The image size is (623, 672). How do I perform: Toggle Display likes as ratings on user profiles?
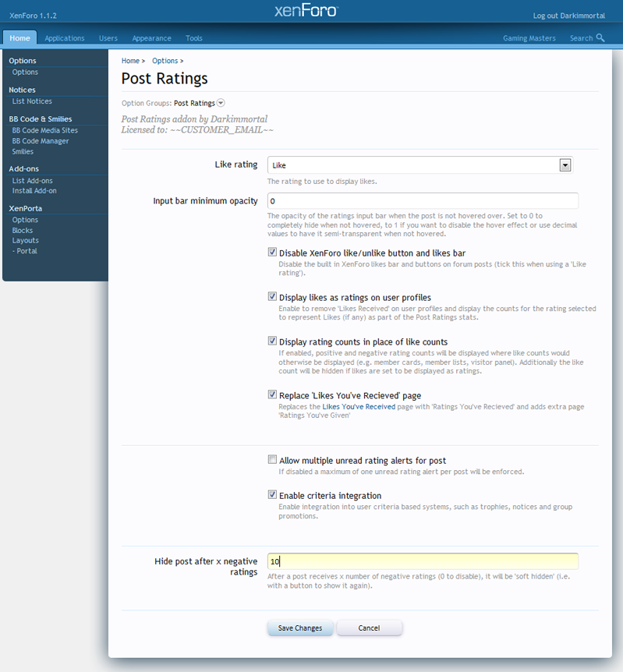tap(272, 296)
